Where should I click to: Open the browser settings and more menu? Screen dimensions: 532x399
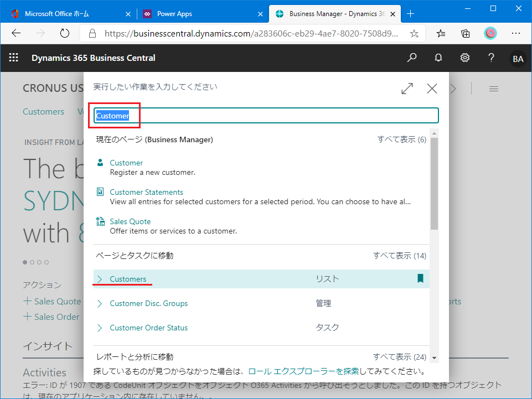point(516,33)
